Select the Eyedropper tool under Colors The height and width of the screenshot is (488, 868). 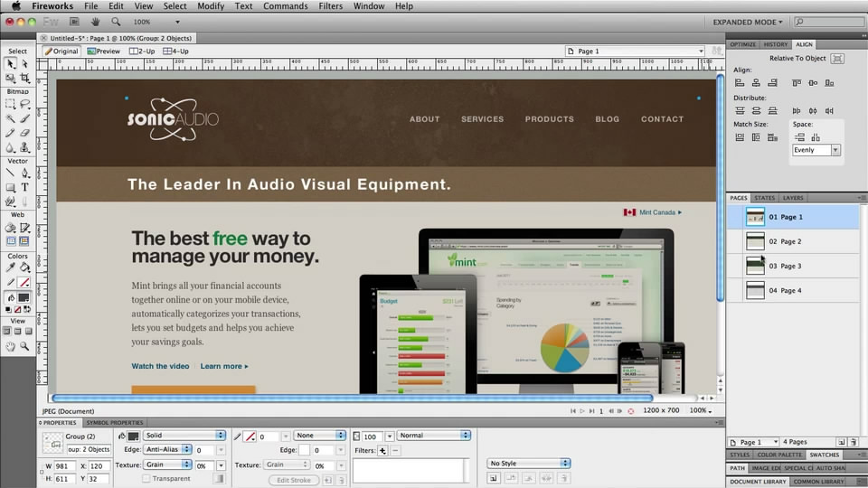click(x=10, y=268)
